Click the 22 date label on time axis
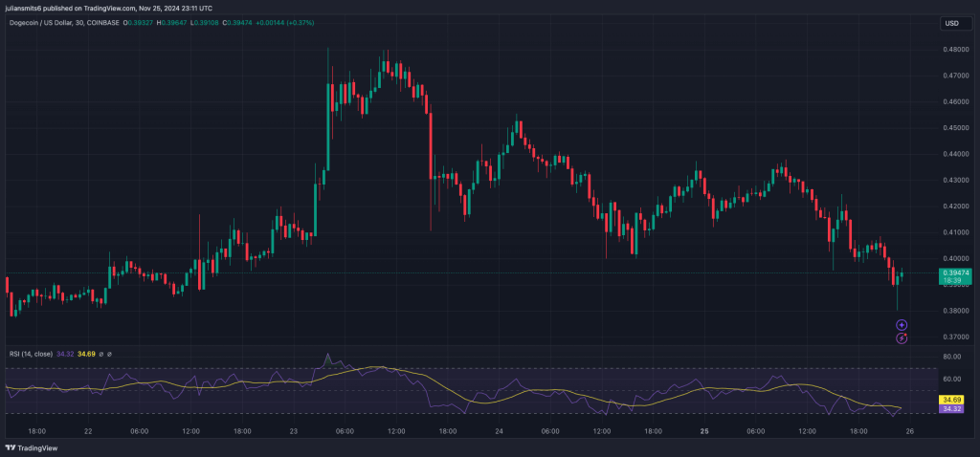This screenshot has height=457, width=980. click(x=88, y=431)
